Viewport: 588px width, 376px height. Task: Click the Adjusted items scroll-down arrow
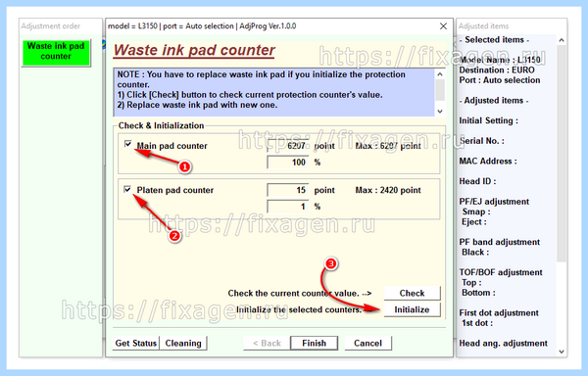(x=561, y=352)
